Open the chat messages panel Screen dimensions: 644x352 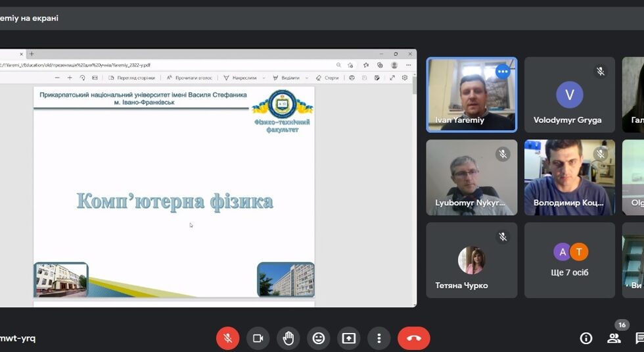[x=639, y=338]
